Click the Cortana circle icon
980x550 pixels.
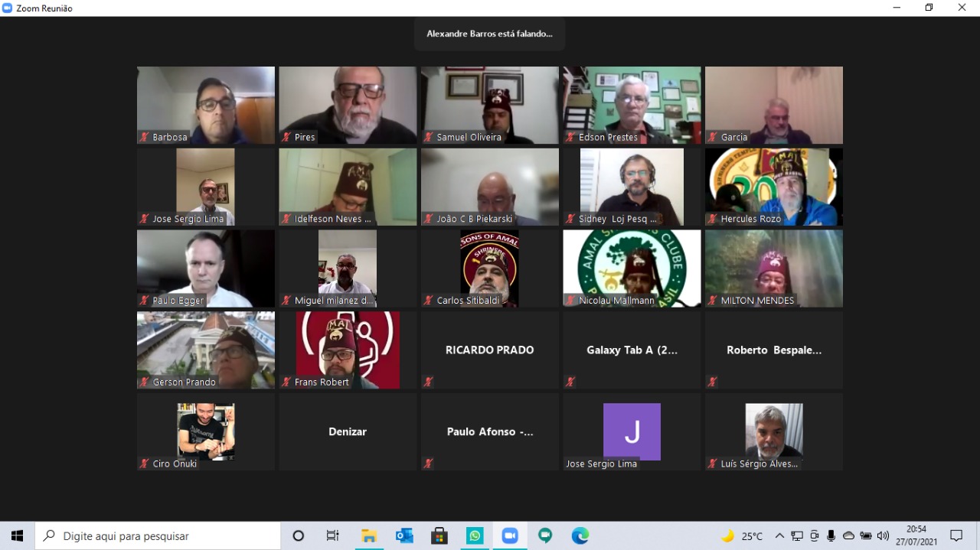299,536
